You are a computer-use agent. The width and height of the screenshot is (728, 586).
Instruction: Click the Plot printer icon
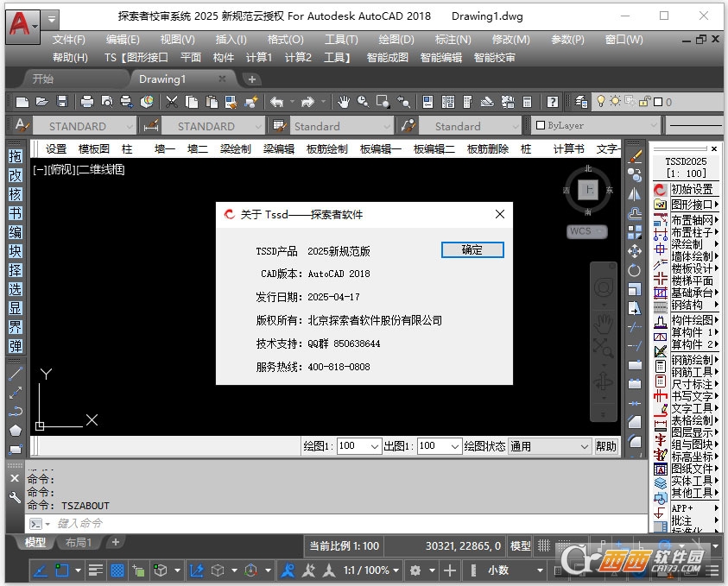[87, 102]
